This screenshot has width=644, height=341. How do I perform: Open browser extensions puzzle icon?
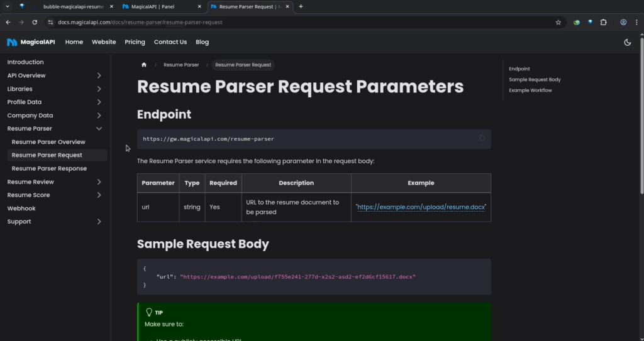(x=604, y=22)
